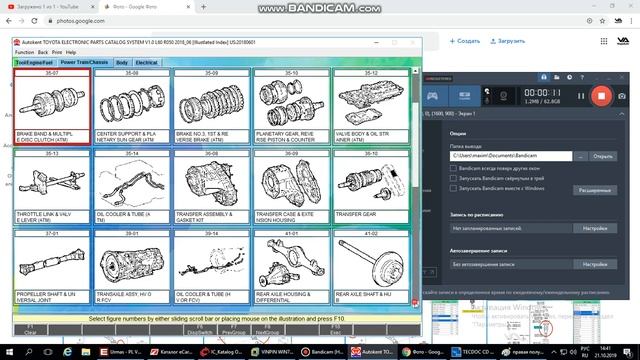Select the Transfer Gear figure
This screenshot has width=640, height=360.
click(x=371, y=187)
